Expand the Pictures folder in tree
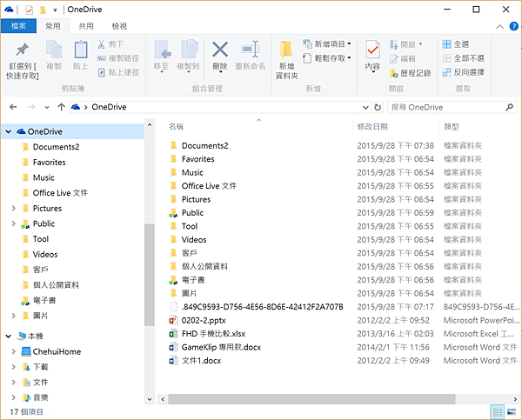The height and width of the screenshot is (420, 522). tap(14, 209)
